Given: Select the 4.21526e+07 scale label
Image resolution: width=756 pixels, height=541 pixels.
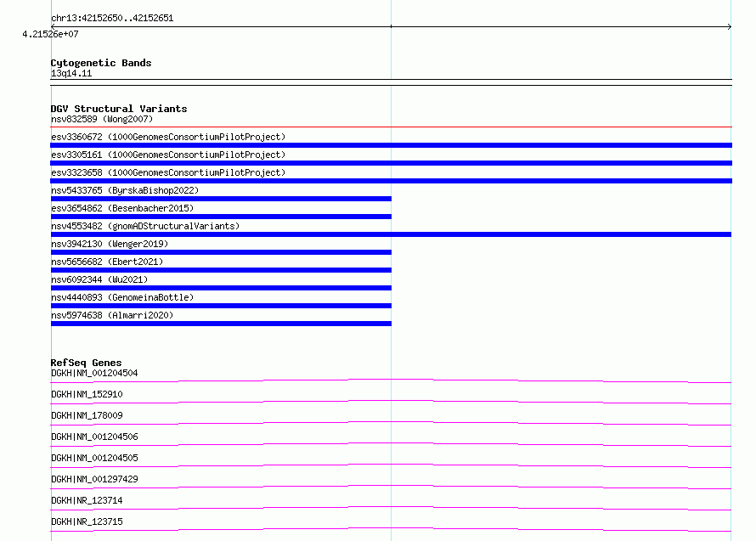Looking at the screenshot, I should tap(50, 34).
